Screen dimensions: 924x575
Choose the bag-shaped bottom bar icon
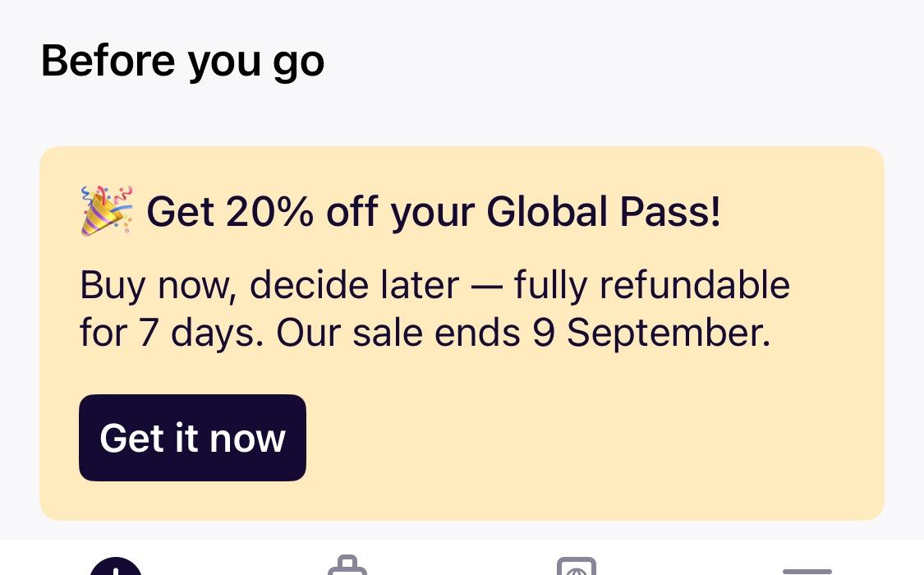click(347, 565)
